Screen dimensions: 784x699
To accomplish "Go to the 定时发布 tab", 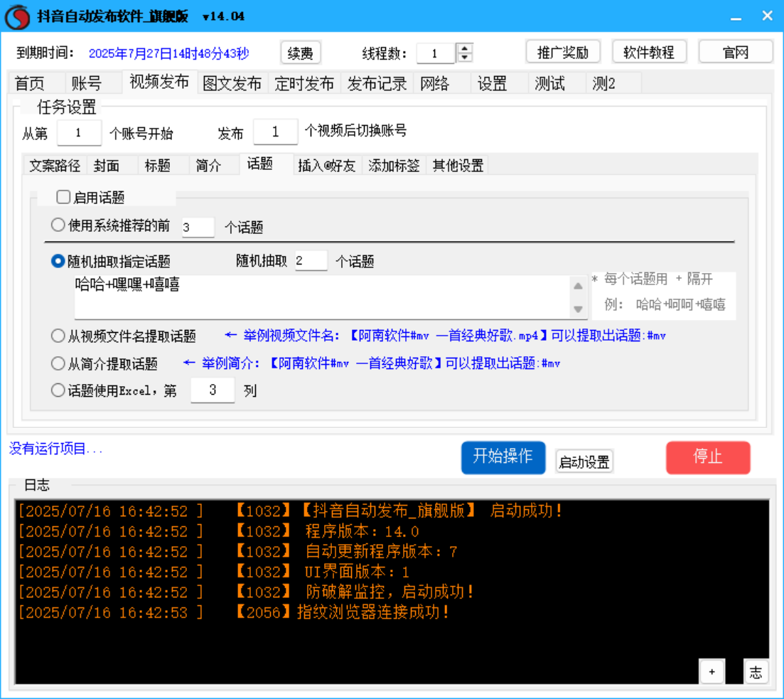I will [x=304, y=83].
